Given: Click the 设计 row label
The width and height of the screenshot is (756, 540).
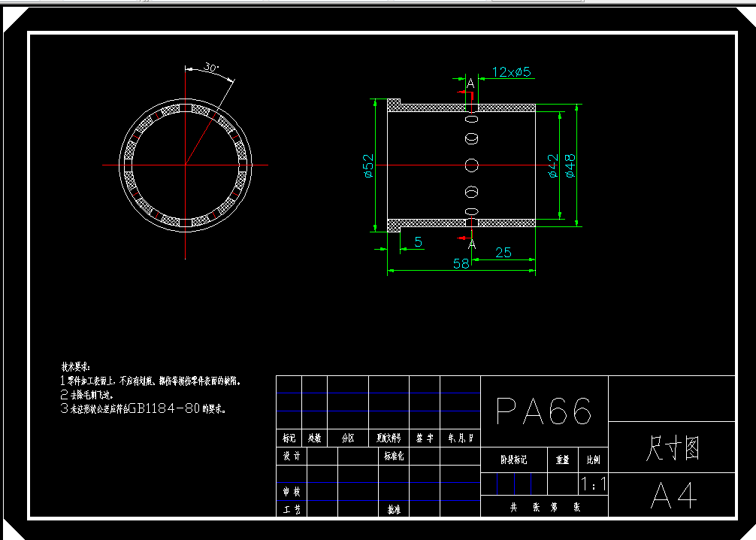Looking at the screenshot, I should (x=292, y=456).
